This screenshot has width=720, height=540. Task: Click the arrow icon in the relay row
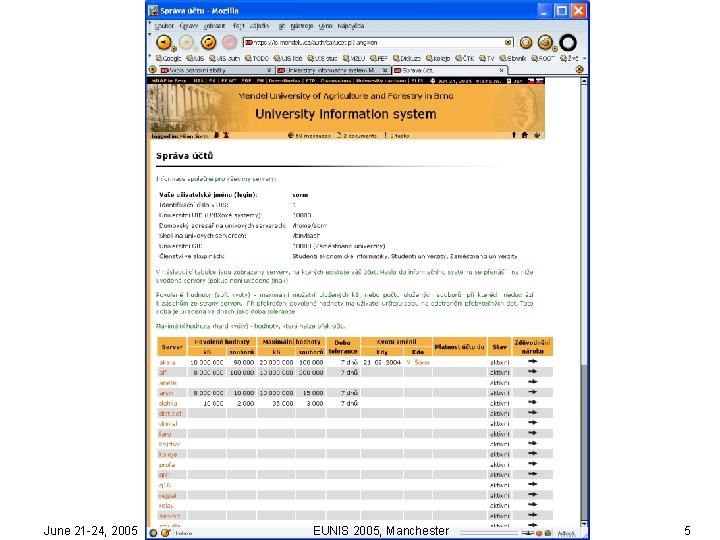tap(532, 505)
